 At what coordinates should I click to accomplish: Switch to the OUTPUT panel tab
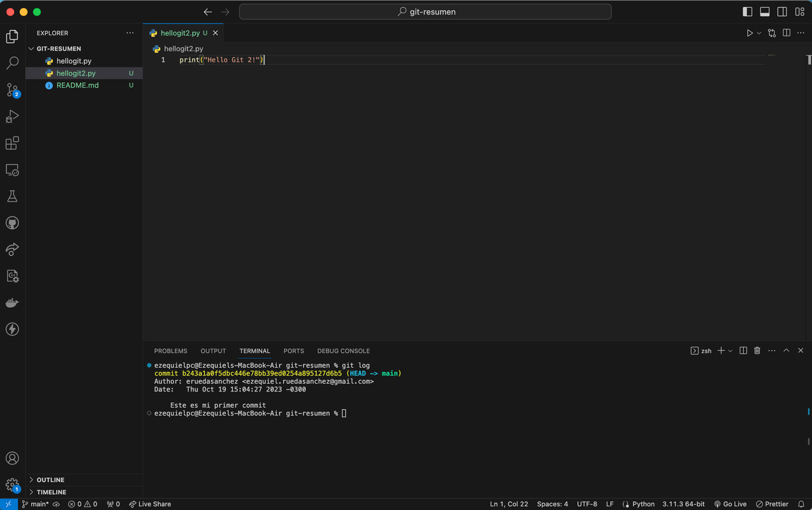(x=213, y=351)
